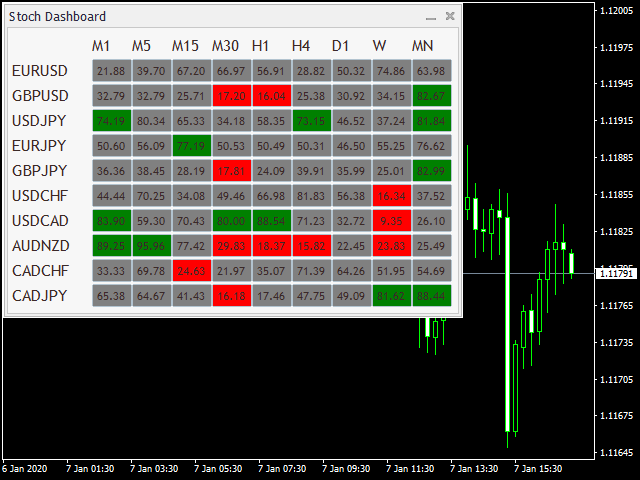Image resolution: width=640 pixels, height=480 pixels.
Task: Click the EURUSD symbol row label
Action: 40,71
